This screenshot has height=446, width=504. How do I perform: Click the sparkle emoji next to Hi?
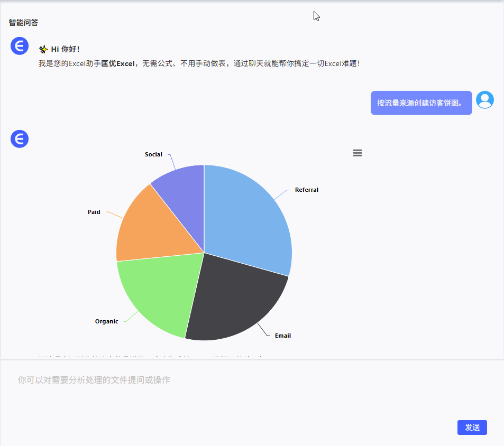point(43,49)
